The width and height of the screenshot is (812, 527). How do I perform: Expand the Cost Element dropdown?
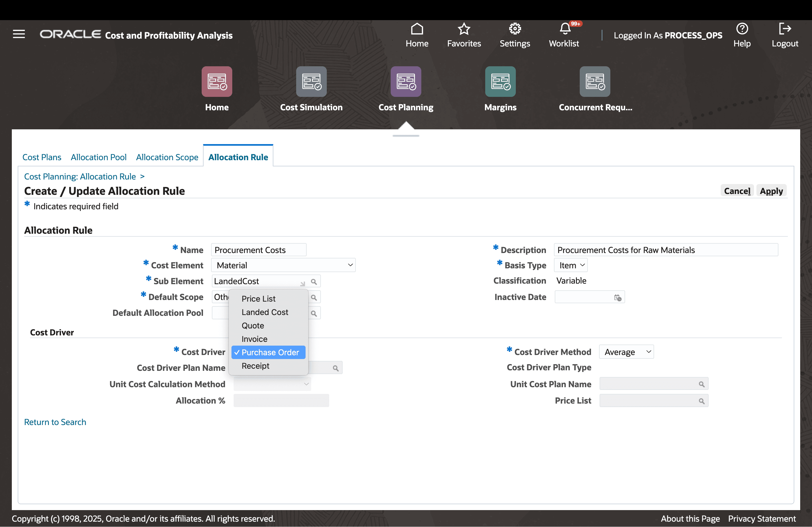click(x=283, y=265)
